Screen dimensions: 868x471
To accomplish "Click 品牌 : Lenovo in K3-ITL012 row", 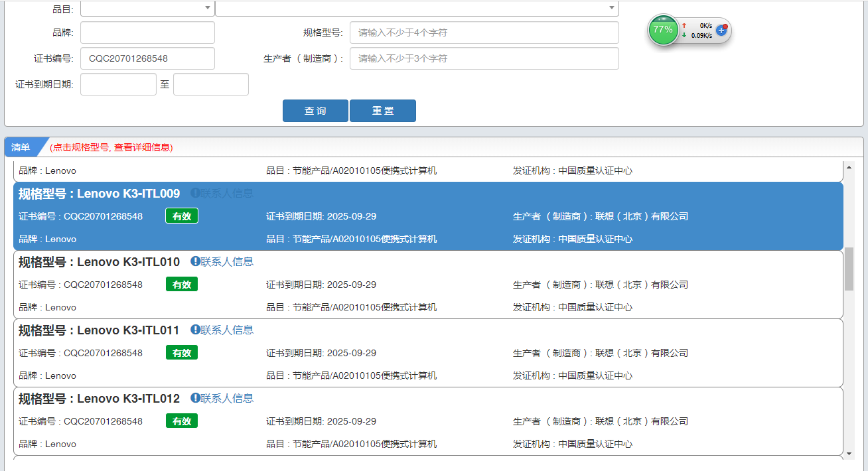I will [x=47, y=444].
